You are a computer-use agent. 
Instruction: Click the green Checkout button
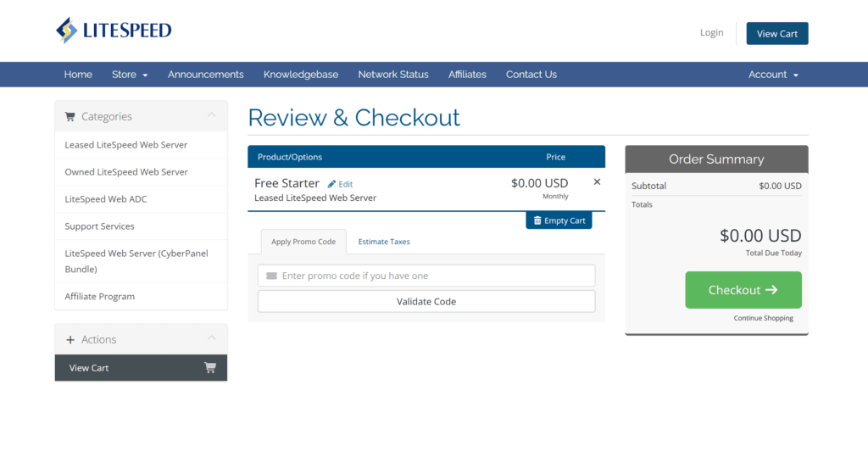click(x=743, y=290)
